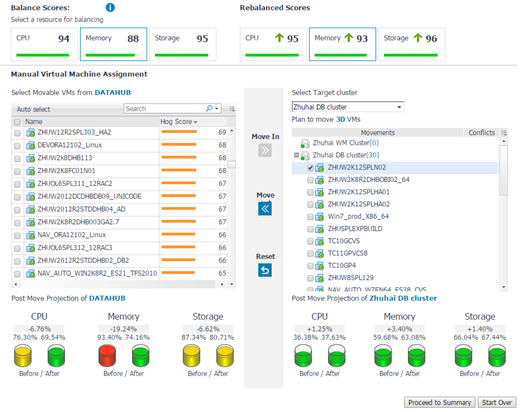Image resolution: width=520 pixels, height=412 pixels.
Task: Click the Zhuhai DB cluster CPU Before cylinder
Action: pyautogui.click(x=303, y=355)
